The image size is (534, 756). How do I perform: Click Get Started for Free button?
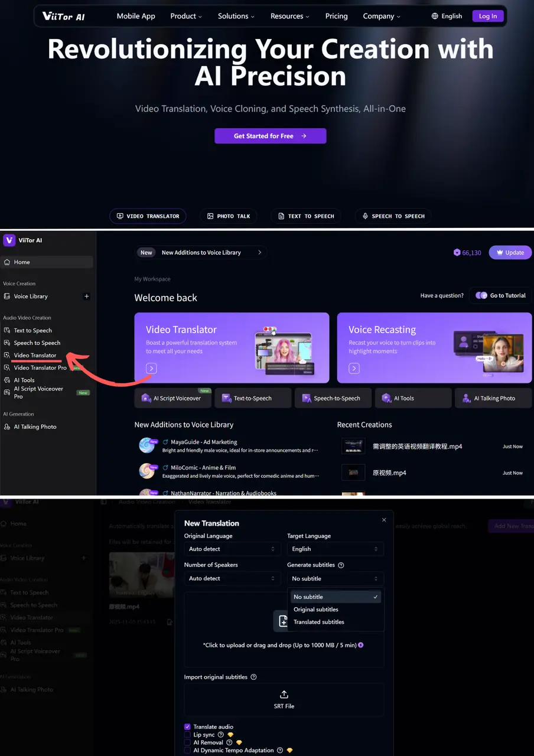[270, 136]
